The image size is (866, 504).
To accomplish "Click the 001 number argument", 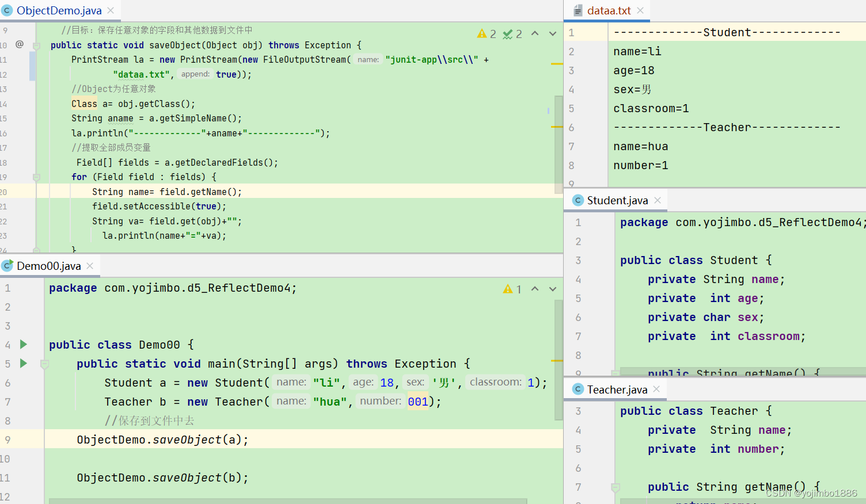I will coord(418,402).
